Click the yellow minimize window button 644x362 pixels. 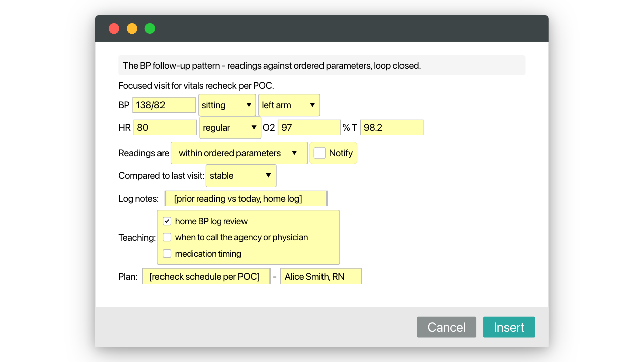click(x=132, y=29)
